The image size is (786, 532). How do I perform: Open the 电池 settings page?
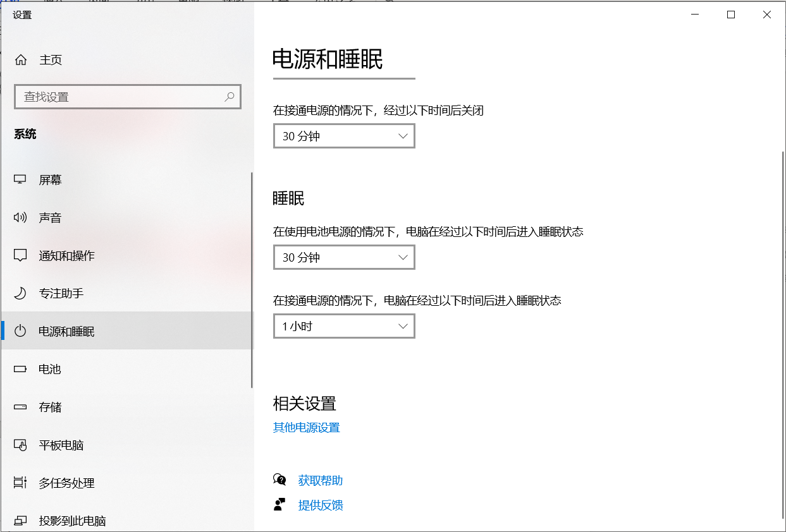pyautogui.click(x=126, y=370)
